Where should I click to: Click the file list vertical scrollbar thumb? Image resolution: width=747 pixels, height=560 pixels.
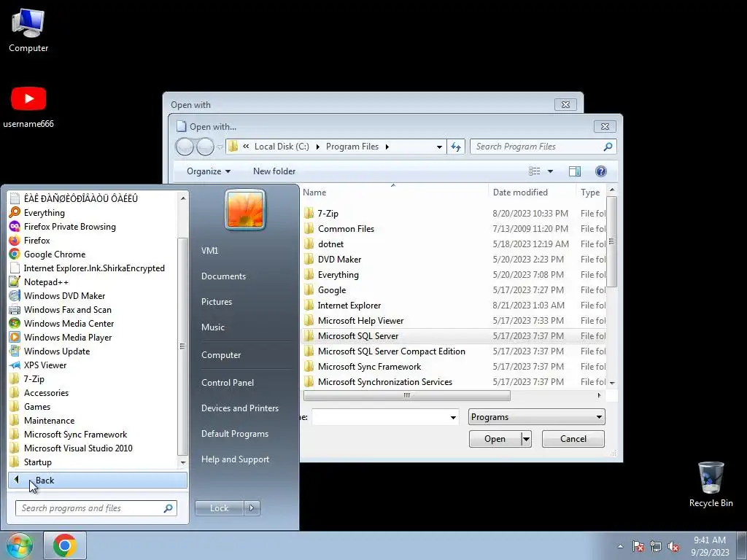coord(612,241)
